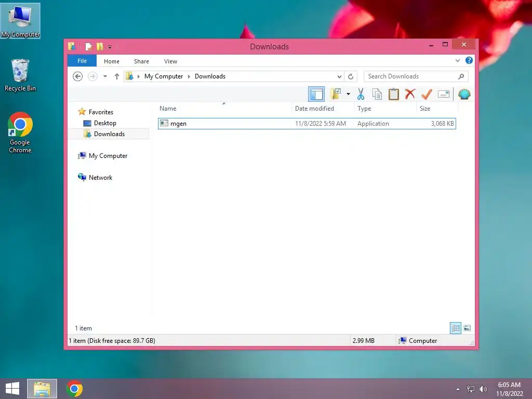Viewport: 532px width, 399px height.
Task: Expand the arrow after My Computer in path
Action: (x=189, y=76)
